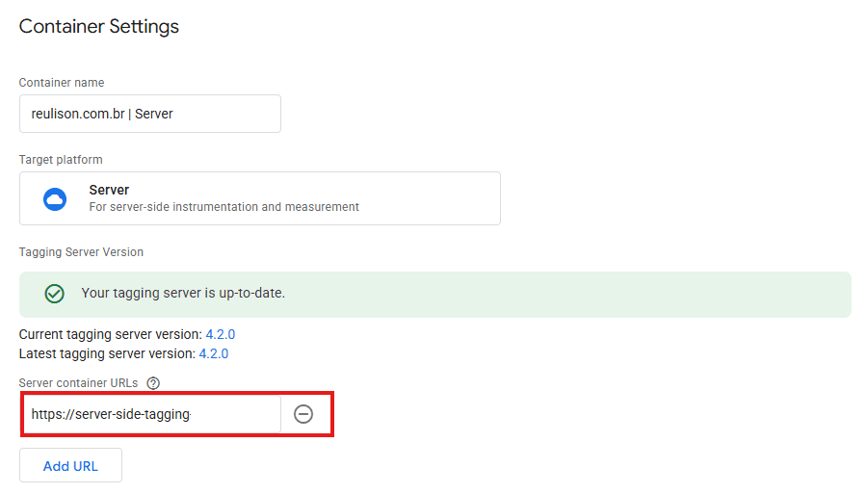This screenshot has width=868, height=494.
Task: Click the Container name label
Action: coord(62,83)
